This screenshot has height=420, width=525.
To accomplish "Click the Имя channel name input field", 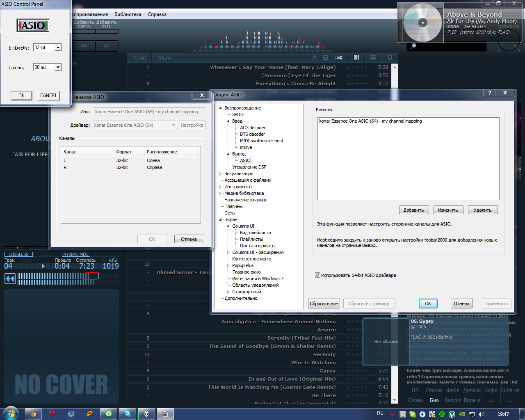I will pos(149,112).
